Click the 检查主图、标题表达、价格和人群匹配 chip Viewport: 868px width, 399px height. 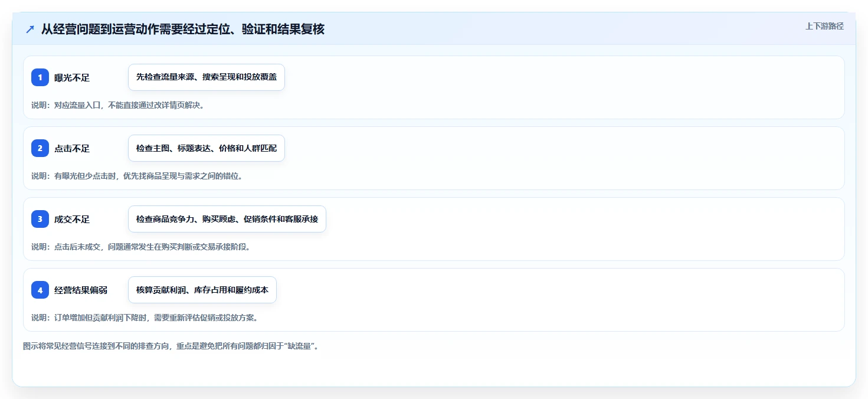[x=207, y=148]
